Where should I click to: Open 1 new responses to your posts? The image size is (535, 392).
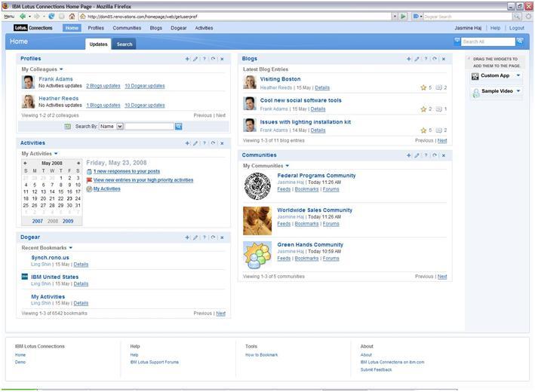[x=127, y=171]
